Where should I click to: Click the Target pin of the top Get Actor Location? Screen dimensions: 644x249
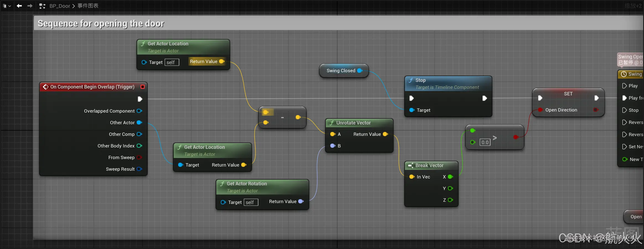[144, 62]
